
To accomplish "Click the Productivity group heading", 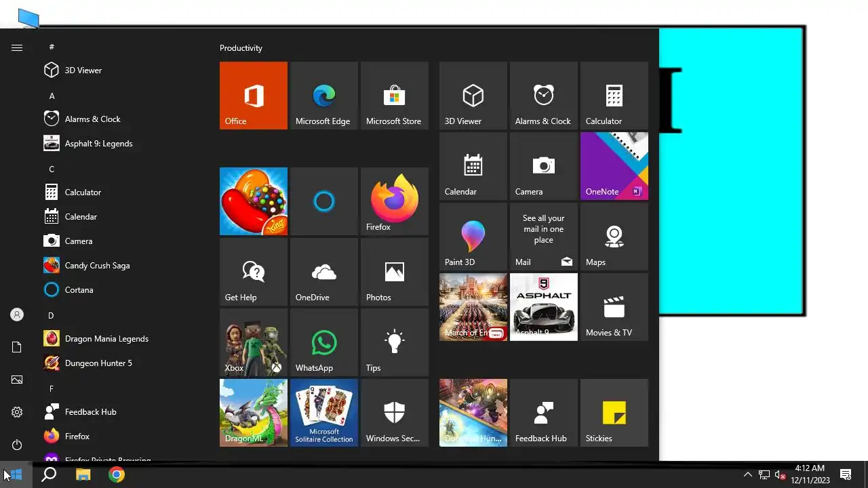I will (241, 48).
